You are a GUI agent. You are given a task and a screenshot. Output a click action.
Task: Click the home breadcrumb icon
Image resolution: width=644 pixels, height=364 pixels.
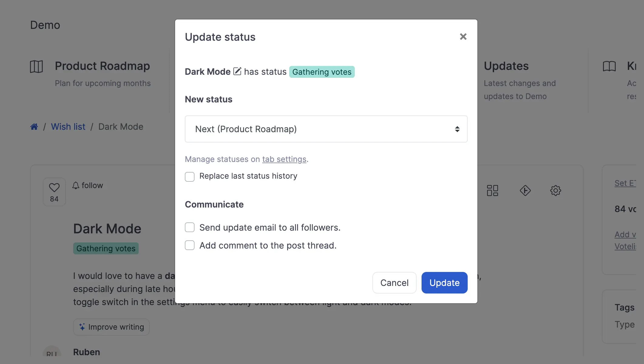[34, 127]
